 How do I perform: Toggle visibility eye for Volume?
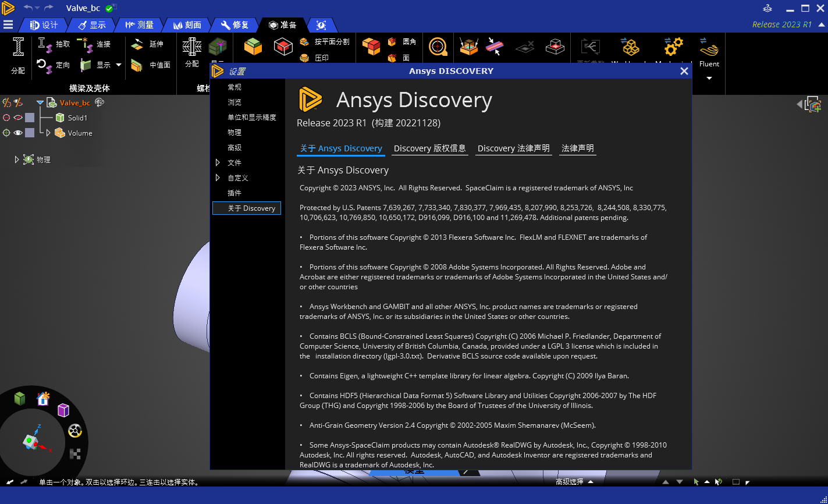[x=18, y=133]
